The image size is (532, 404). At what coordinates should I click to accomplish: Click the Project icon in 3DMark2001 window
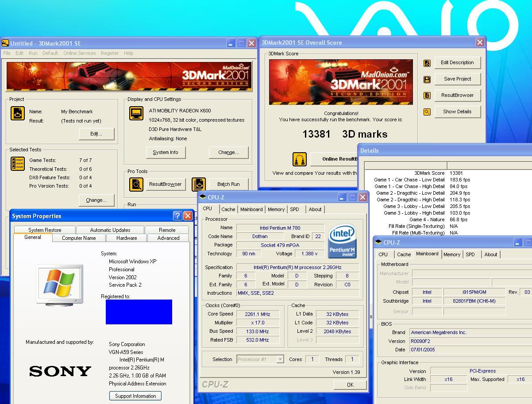(17, 113)
